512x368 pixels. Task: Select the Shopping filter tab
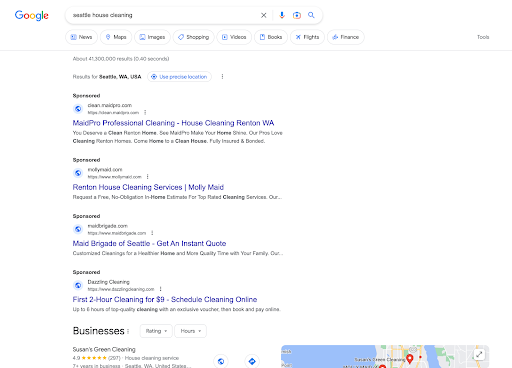(194, 37)
